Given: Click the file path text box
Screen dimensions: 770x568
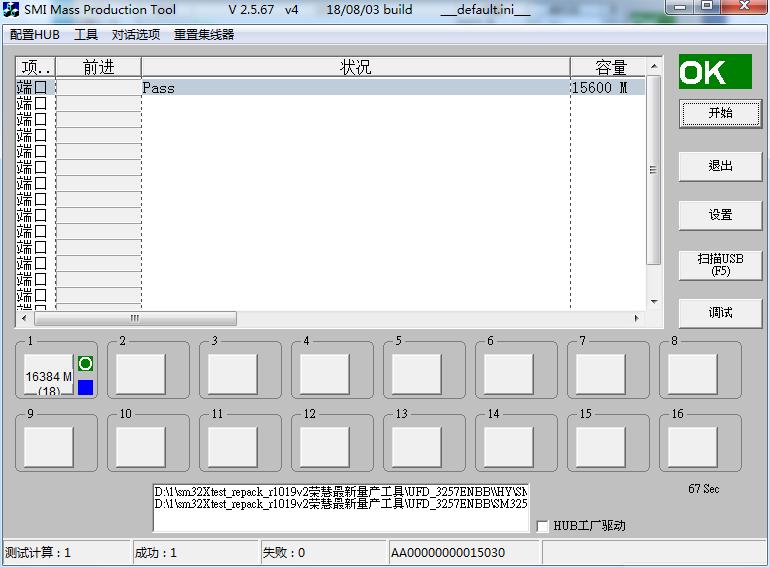Looking at the screenshot, I should (x=341, y=507).
